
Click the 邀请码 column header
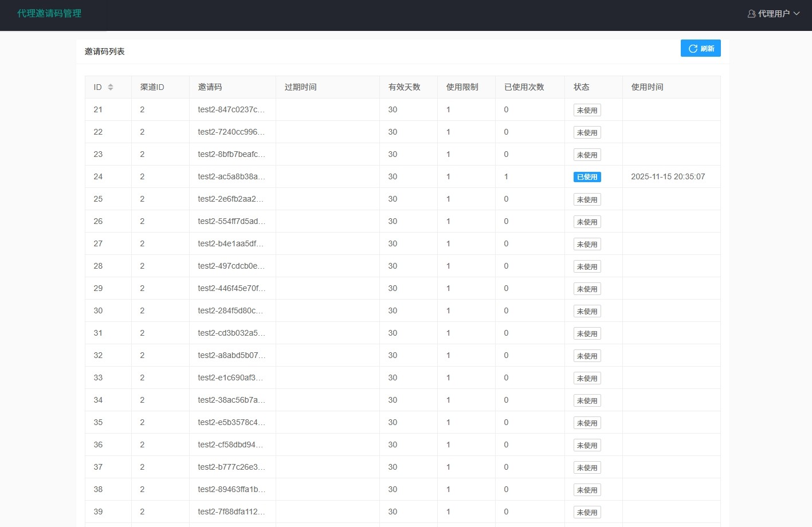coord(210,87)
